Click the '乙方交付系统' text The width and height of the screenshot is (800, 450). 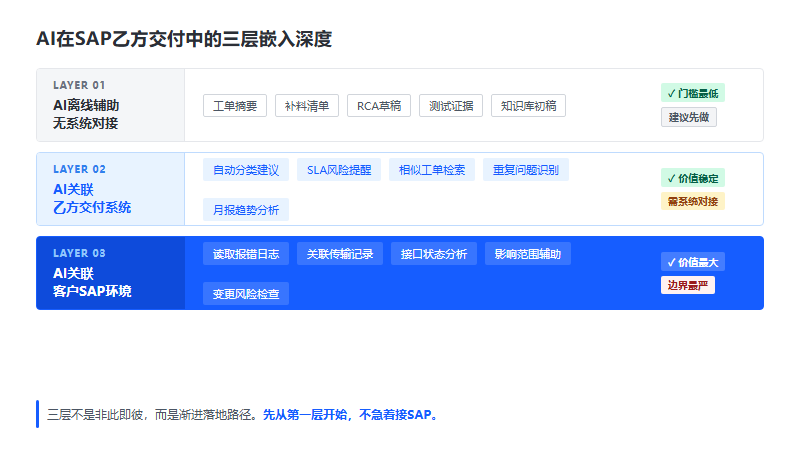point(92,207)
